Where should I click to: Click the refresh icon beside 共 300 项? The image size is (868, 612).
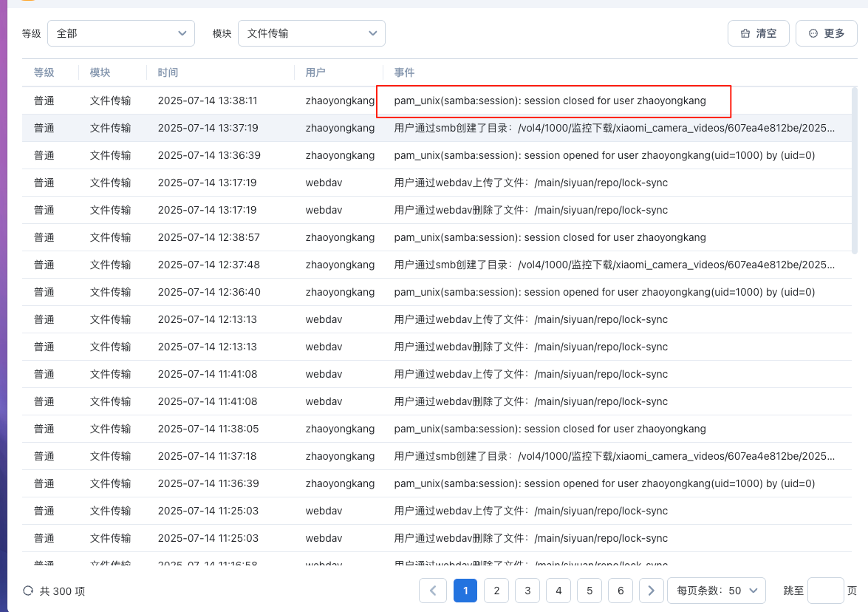(28, 591)
